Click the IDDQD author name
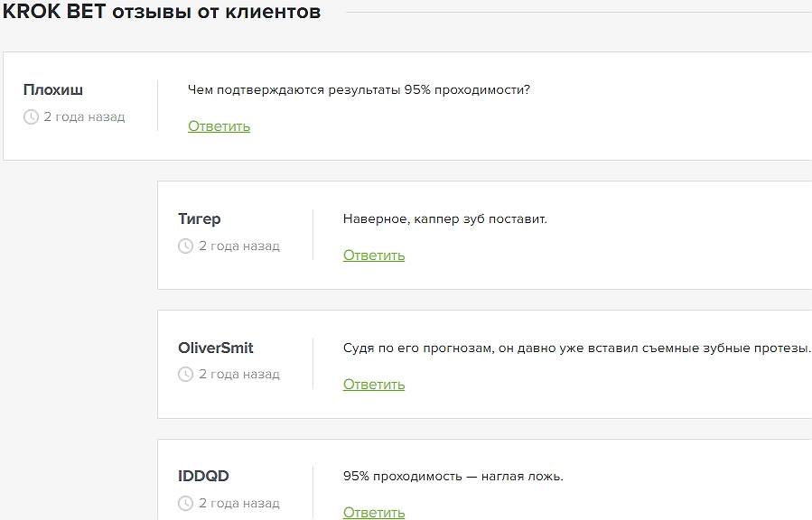 204,477
